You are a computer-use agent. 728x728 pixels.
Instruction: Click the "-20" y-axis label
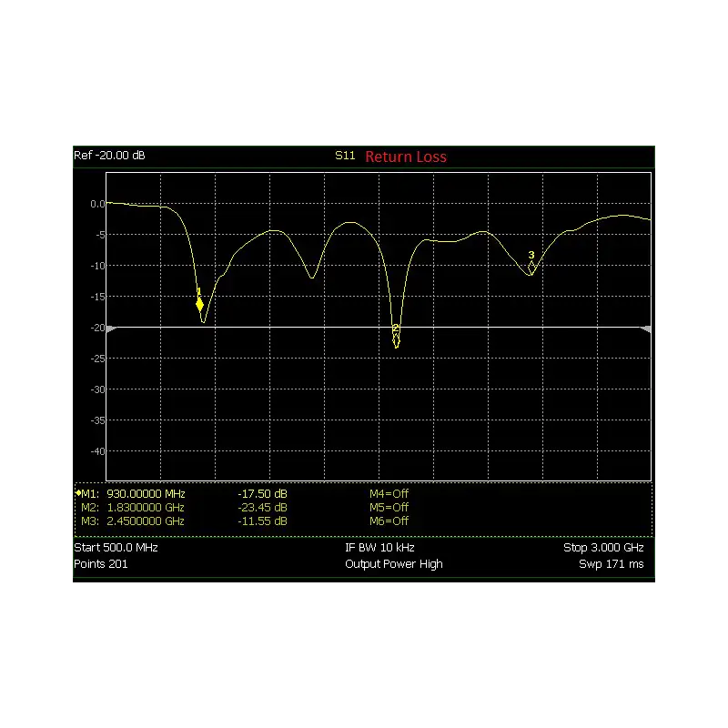pos(98,328)
